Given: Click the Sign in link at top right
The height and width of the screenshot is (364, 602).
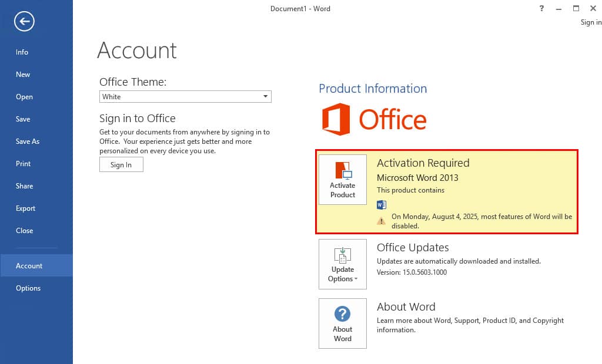Looking at the screenshot, I should point(591,22).
